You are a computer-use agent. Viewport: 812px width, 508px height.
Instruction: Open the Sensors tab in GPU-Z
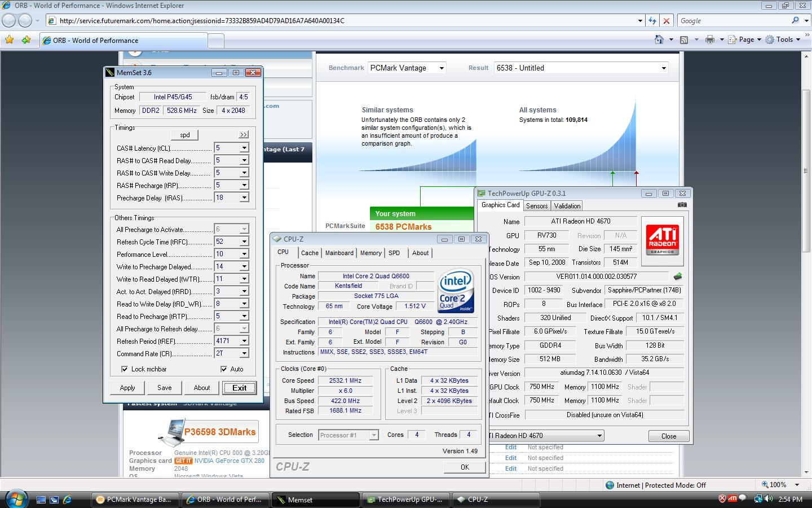[537, 206]
